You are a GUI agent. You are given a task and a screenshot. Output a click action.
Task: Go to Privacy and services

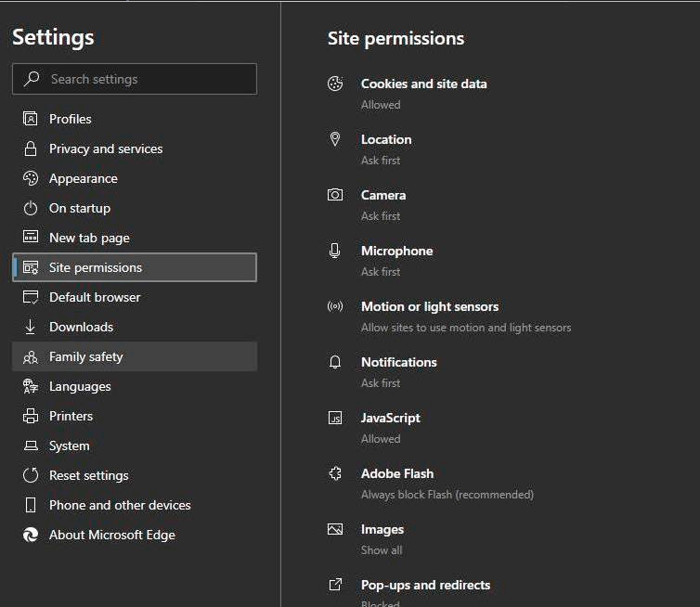pos(106,149)
